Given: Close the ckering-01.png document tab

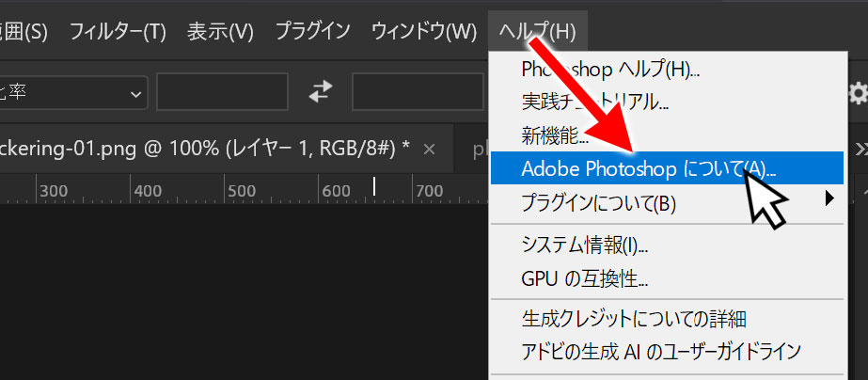Looking at the screenshot, I should (x=429, y=149).
